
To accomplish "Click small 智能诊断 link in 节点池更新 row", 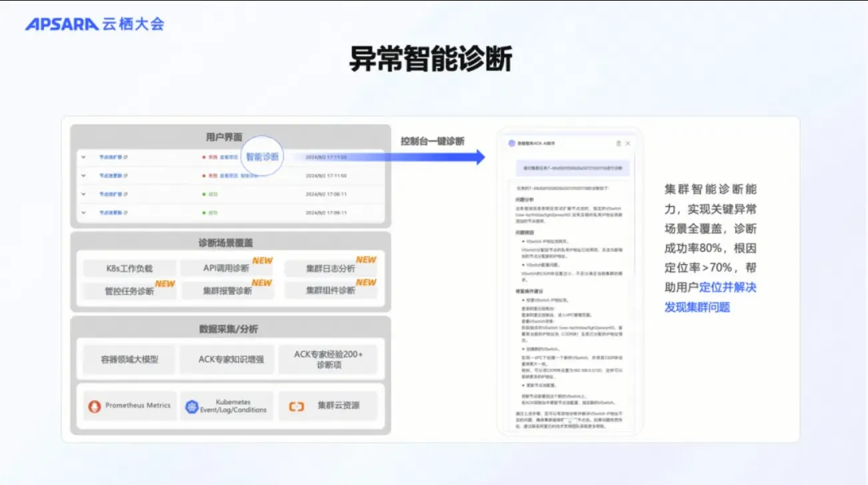I will 249,175.
